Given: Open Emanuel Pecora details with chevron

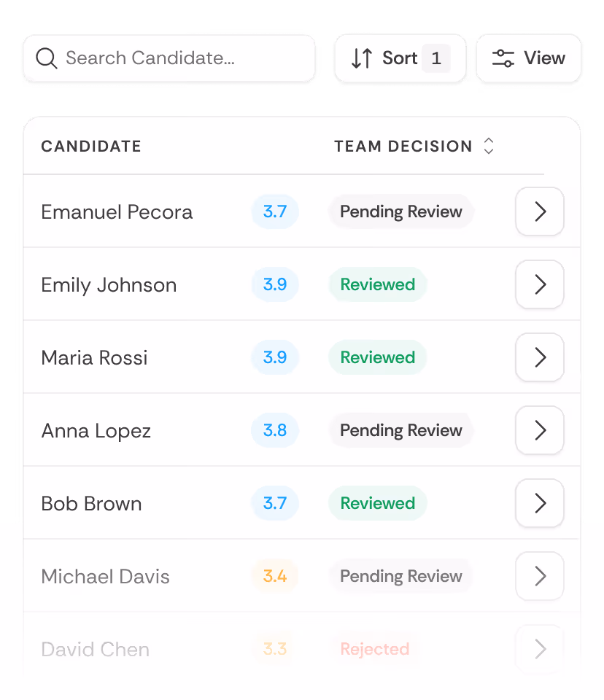Looking at the screenshot, I should (x=540, y=211).
